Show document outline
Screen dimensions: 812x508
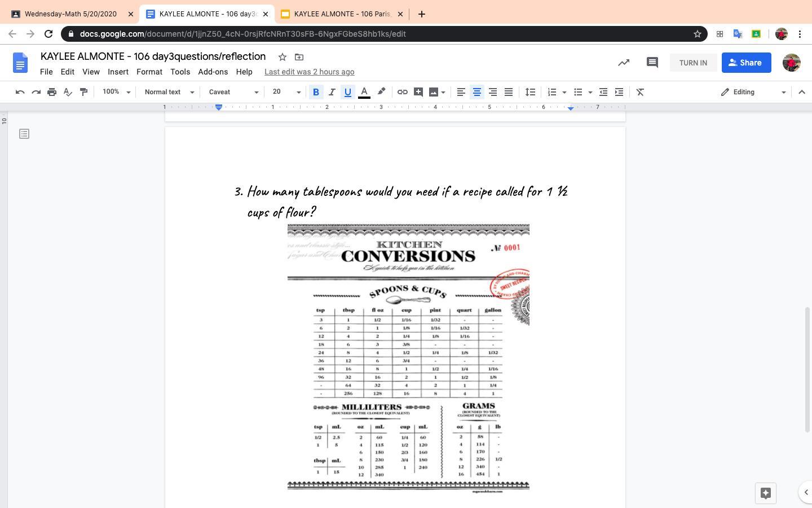24,134
